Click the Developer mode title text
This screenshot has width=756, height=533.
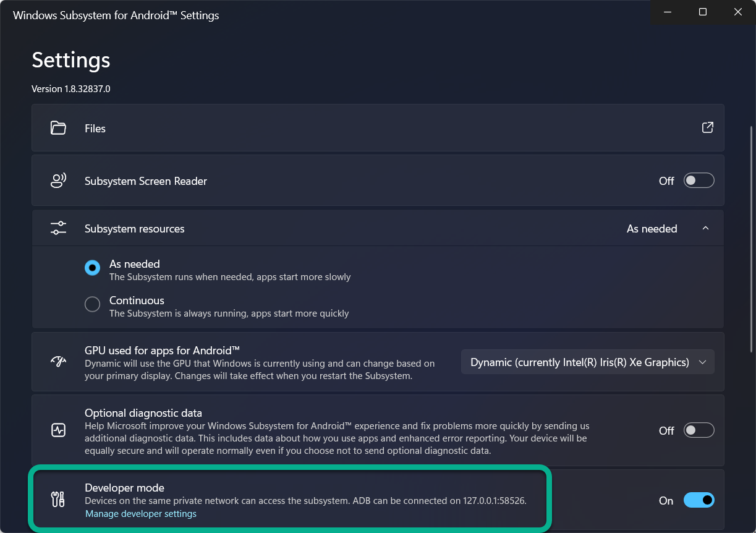point(124,488)
